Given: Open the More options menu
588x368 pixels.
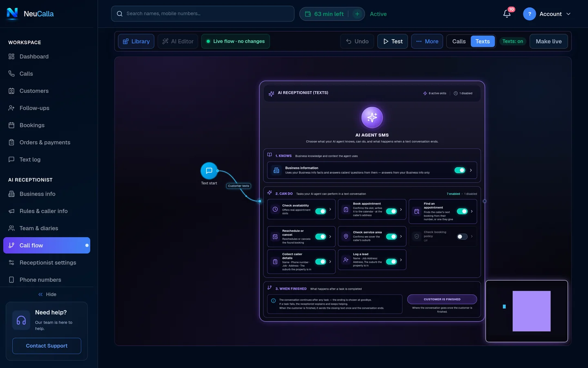Looking at the screenshot, I should (427, 41).
